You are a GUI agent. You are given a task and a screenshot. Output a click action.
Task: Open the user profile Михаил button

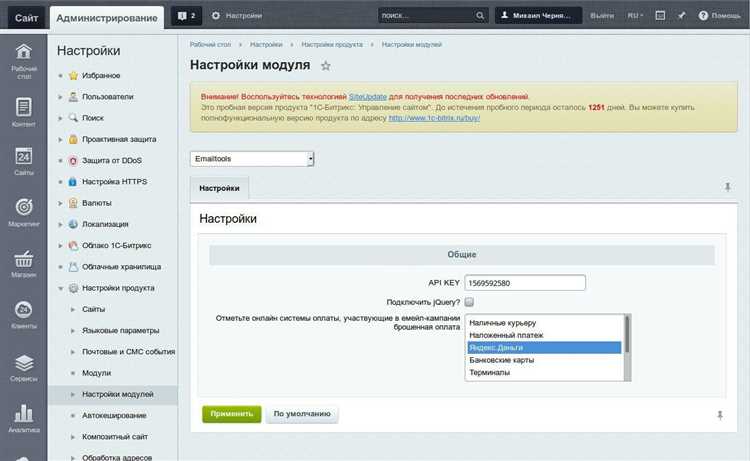(x=539, y=16)
